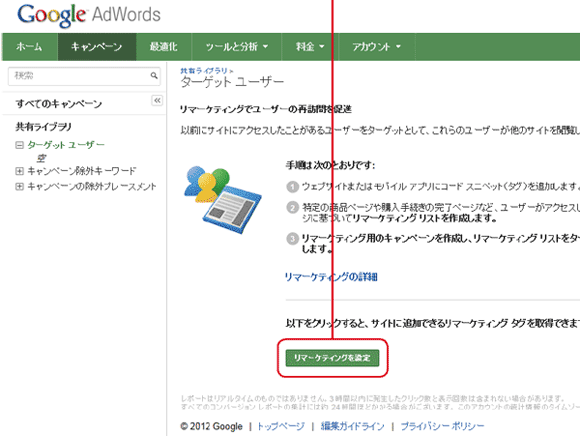580x436 pixels.
Task: Select キャンペーン除外キーワード tree item
Action: (82, 171)
